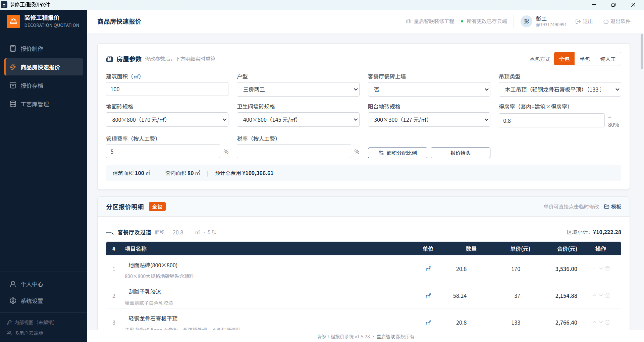Viewport: 644px width, 342px height.
Task: Open the 模板 folder button
Action: tap(612, 207)
